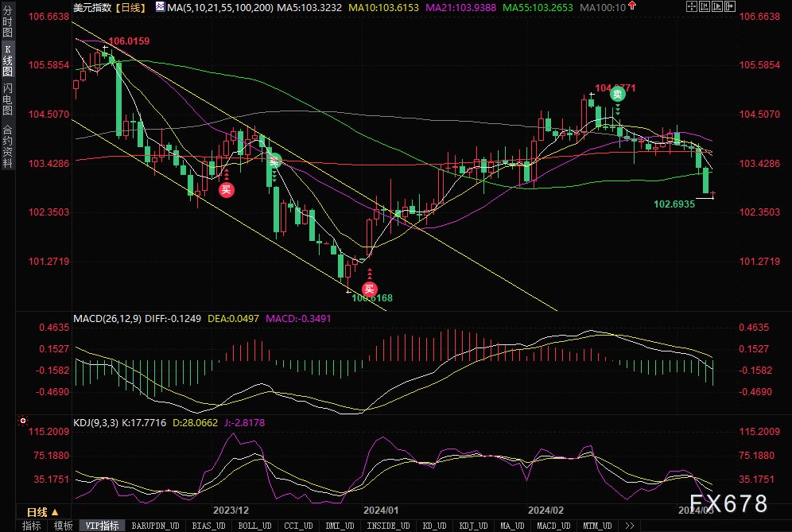Click the MA indicator icon beside the title

(x=160, y=7)
